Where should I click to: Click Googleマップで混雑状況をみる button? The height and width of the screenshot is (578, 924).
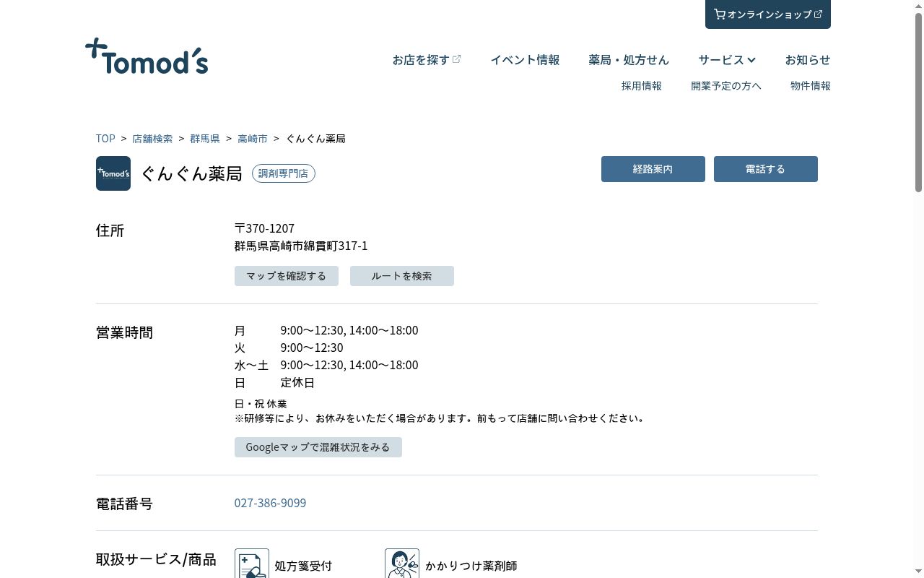[x=318, y=447]
